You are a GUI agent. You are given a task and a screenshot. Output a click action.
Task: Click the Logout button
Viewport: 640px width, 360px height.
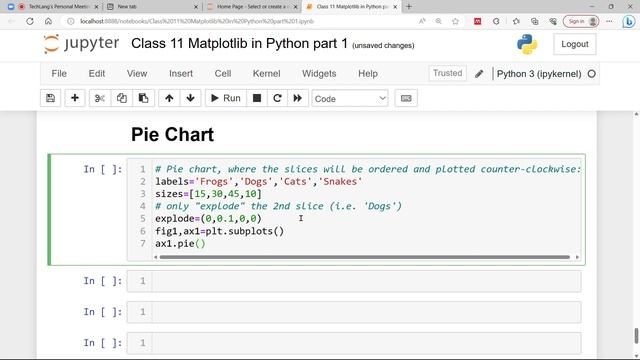(x=575, y=44)
